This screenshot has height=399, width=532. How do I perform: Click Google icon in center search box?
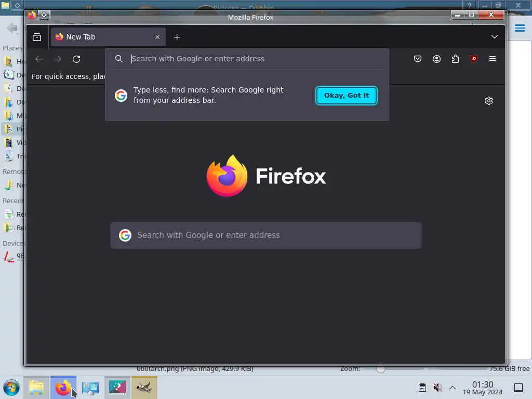coord(125,235)
